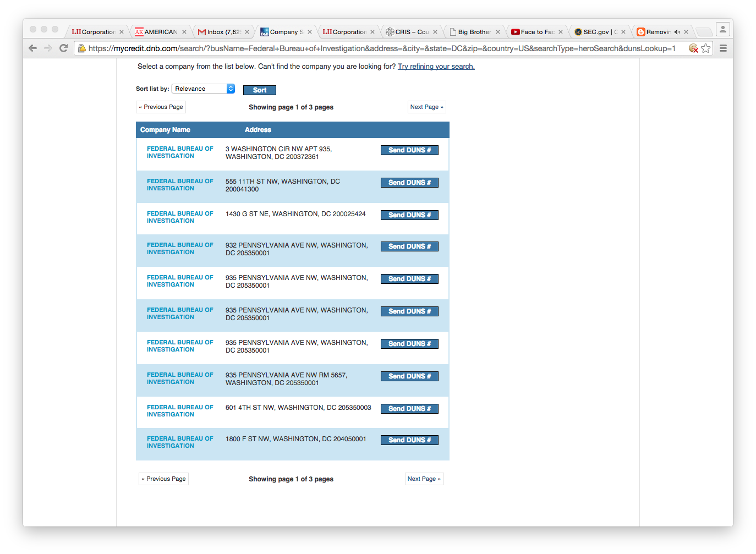This screenshot has height=554, width=756.
Task: Click the blocked cookie icon in address bar
Action: pos(693,48)
